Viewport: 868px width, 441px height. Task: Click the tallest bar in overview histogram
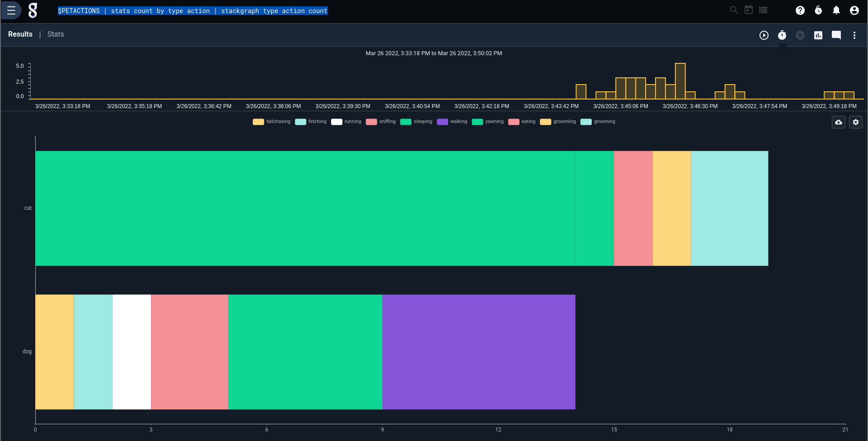[x=680, y=81]
